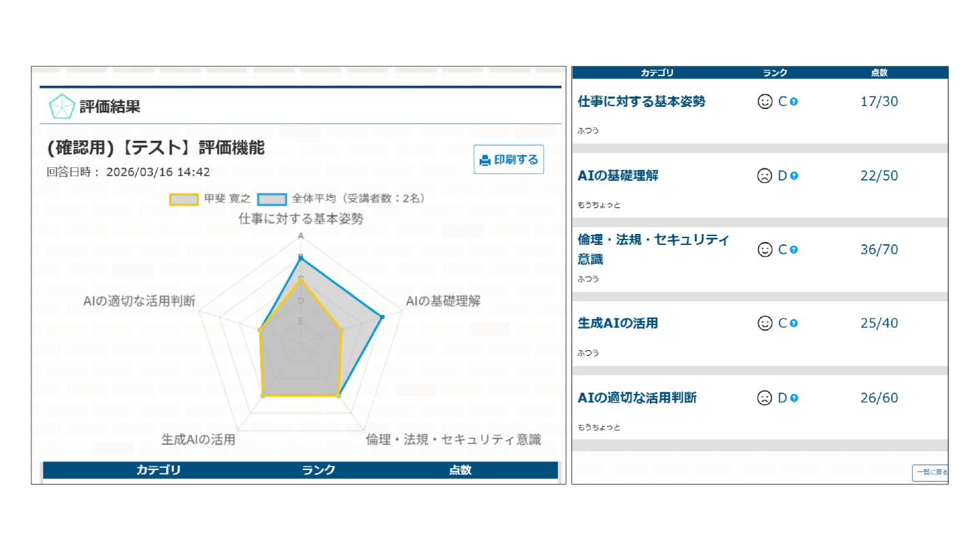Open the 生成AIの活用 category link
This screenshot has height=551, width=980.
pos(619,323)
